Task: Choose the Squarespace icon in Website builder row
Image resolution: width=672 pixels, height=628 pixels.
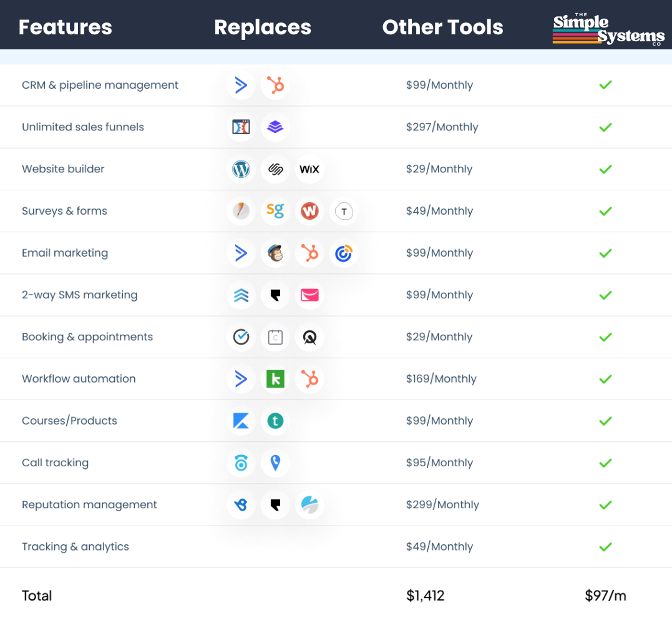Action: [275, 169]
